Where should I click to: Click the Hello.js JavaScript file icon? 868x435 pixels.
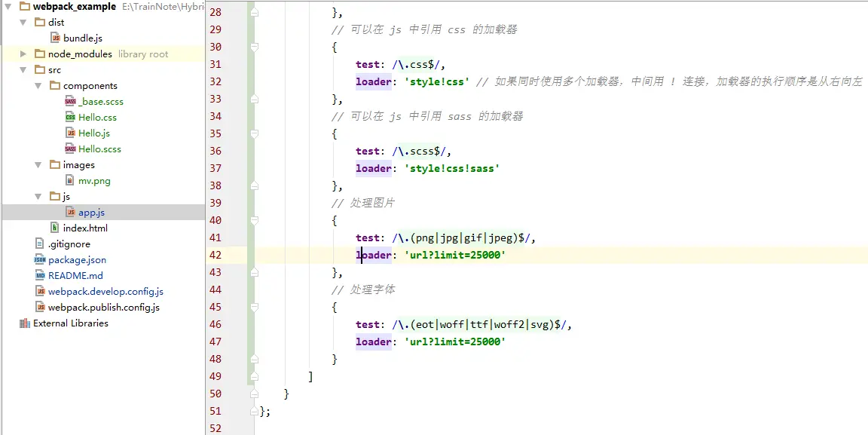(x=70, y=133)
